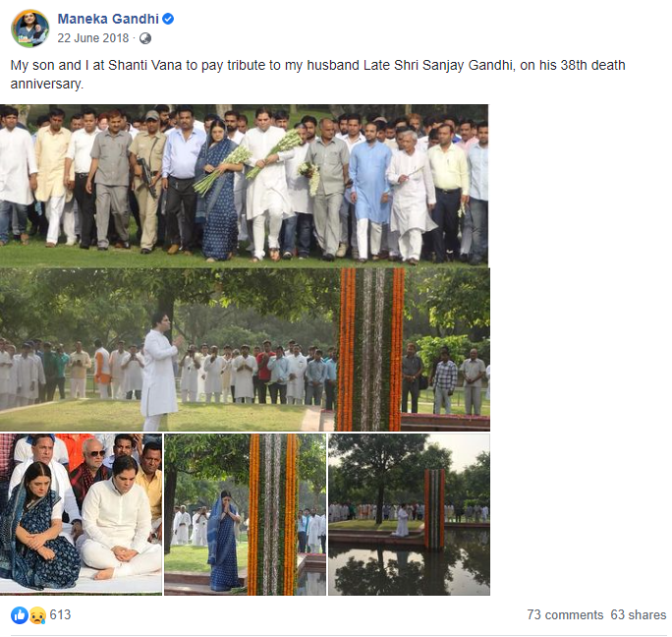Click the sad face reaction icon
Screen dimensions: 672x637
pyautogui.click(x=37, y=615)
